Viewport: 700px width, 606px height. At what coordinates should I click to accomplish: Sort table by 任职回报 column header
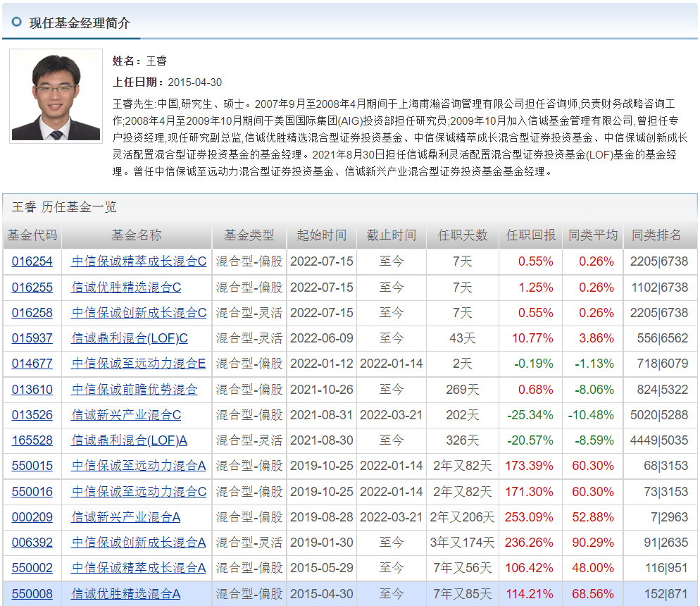pos(530,236)
